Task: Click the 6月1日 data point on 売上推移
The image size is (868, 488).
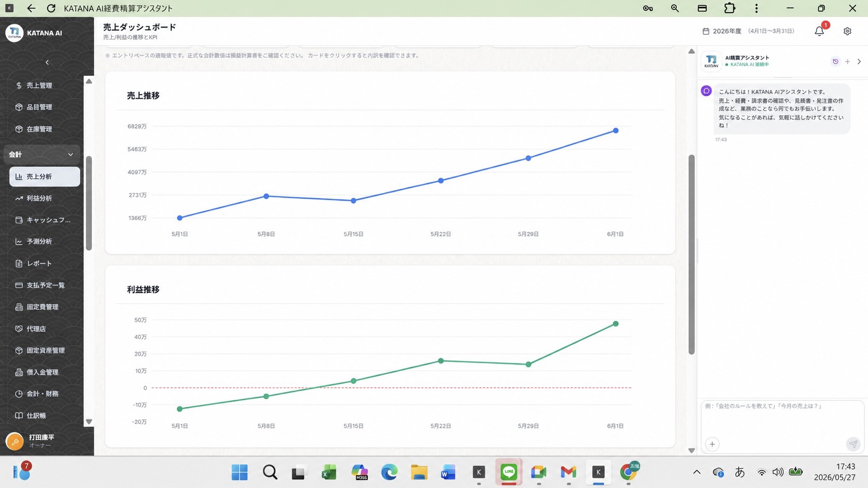Action: [x=616, y=131]
